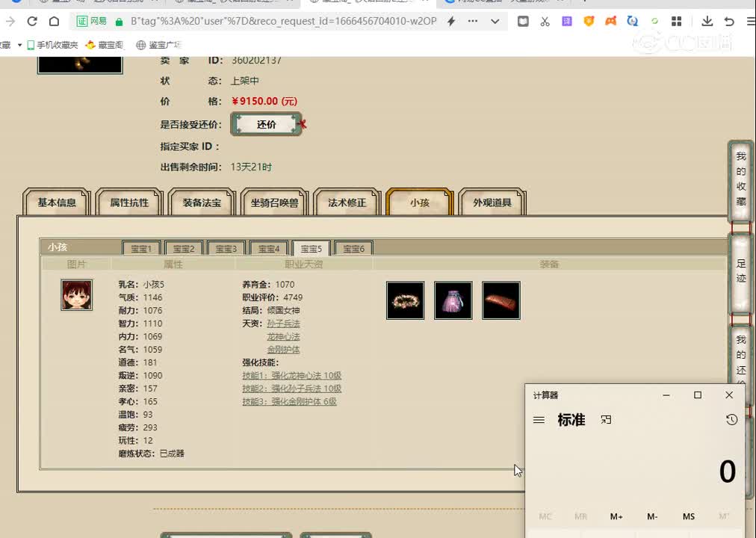Open 技能1 强化龙神心法 10级 link
756x538 pixels.
tap(291, 376)
